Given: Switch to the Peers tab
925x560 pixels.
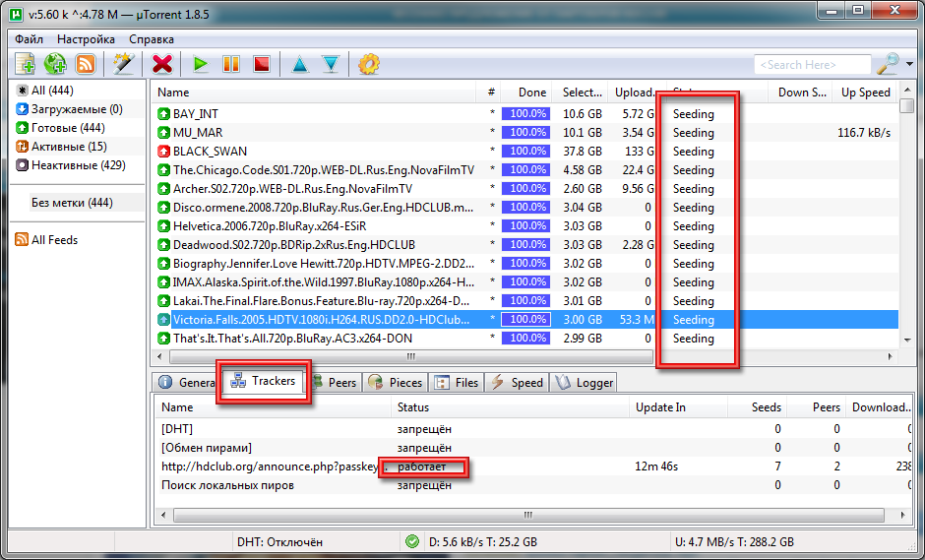Looking at the screenshot, I should coord(335,383).
